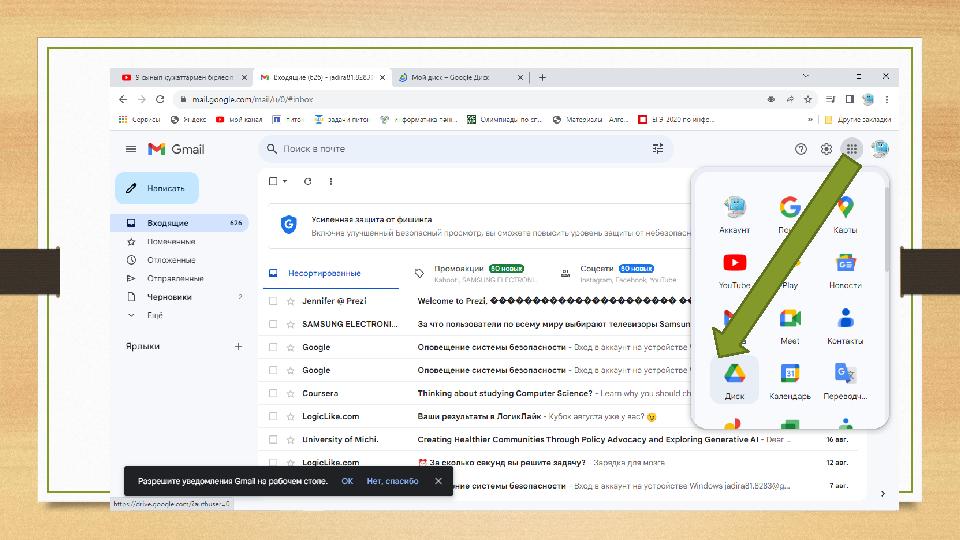960x540 pixels.
Task: Show search options filter in search bar
Action: point(658,149)
